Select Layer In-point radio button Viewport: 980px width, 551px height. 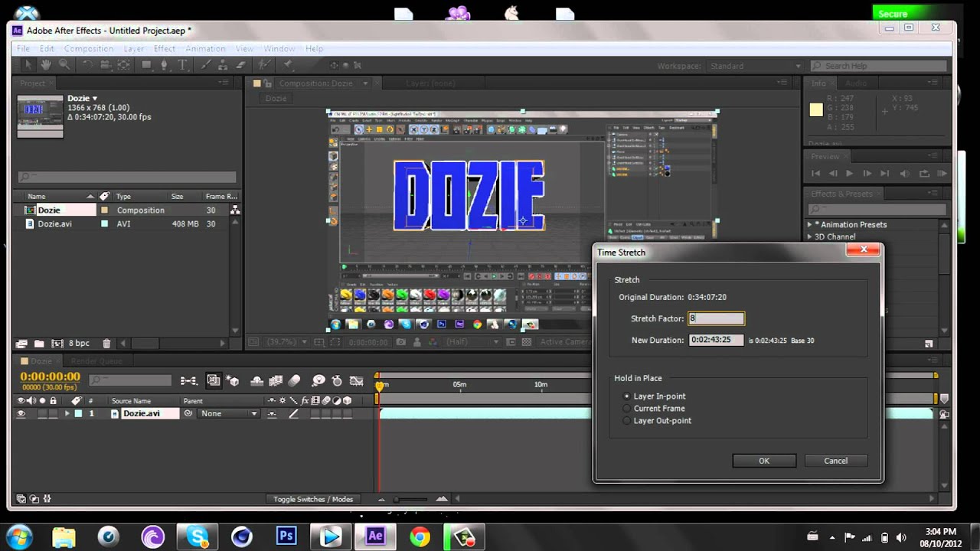(628, 396)
